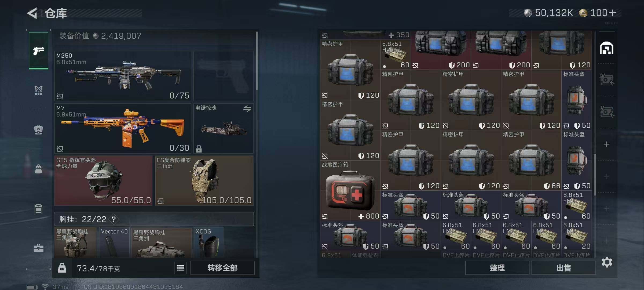Select the M250 machine gun slot
The image size is (644, 290).
(123, 76)
